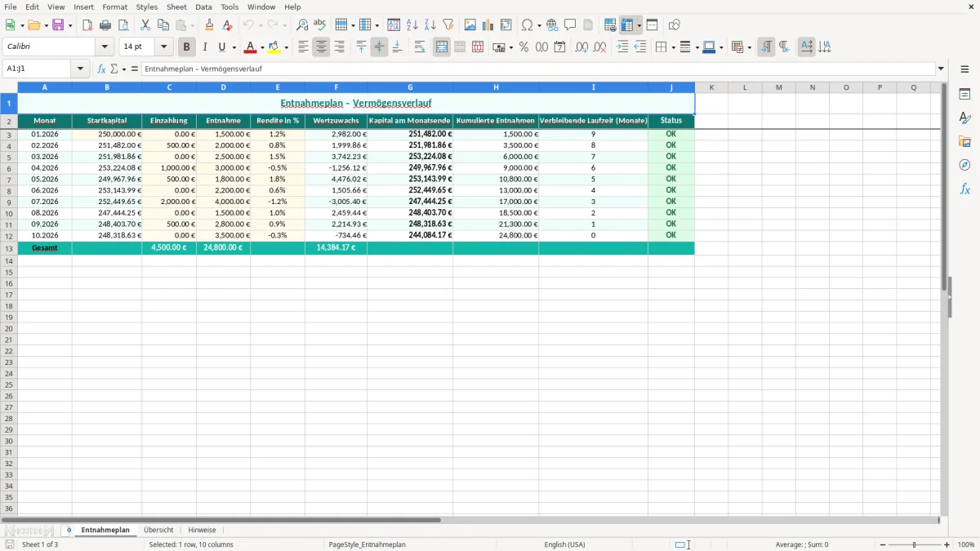Toggle Underline formatting
Image resolution: width=980 pixels, height=551 pixels.
click(221, 47)
